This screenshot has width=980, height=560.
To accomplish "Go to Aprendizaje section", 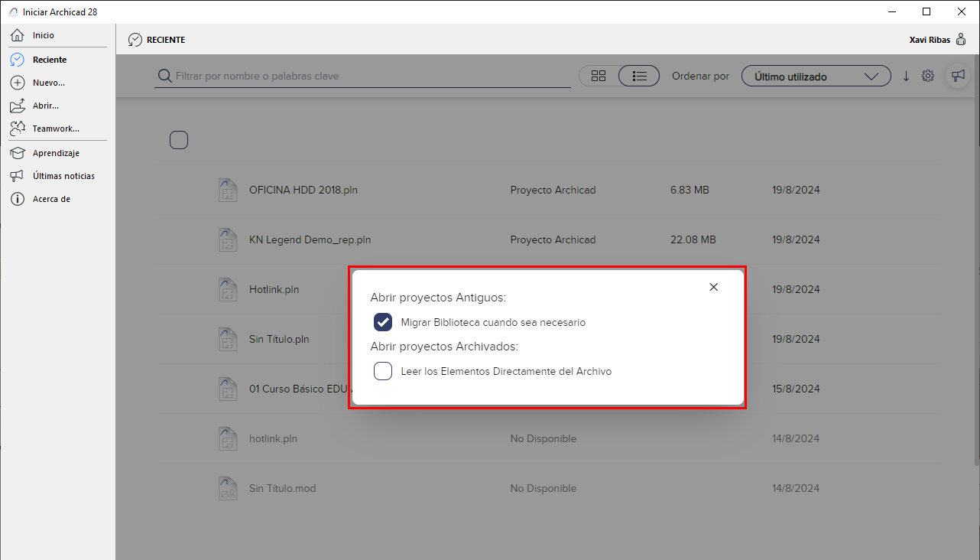I will pos(56,153).
